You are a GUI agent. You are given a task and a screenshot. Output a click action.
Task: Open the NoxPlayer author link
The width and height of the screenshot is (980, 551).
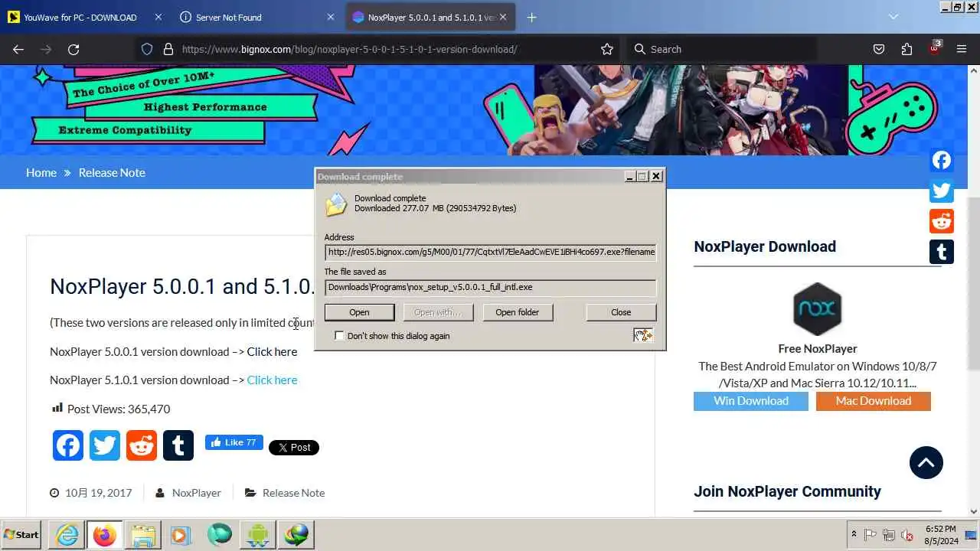[x=197, y=493]
